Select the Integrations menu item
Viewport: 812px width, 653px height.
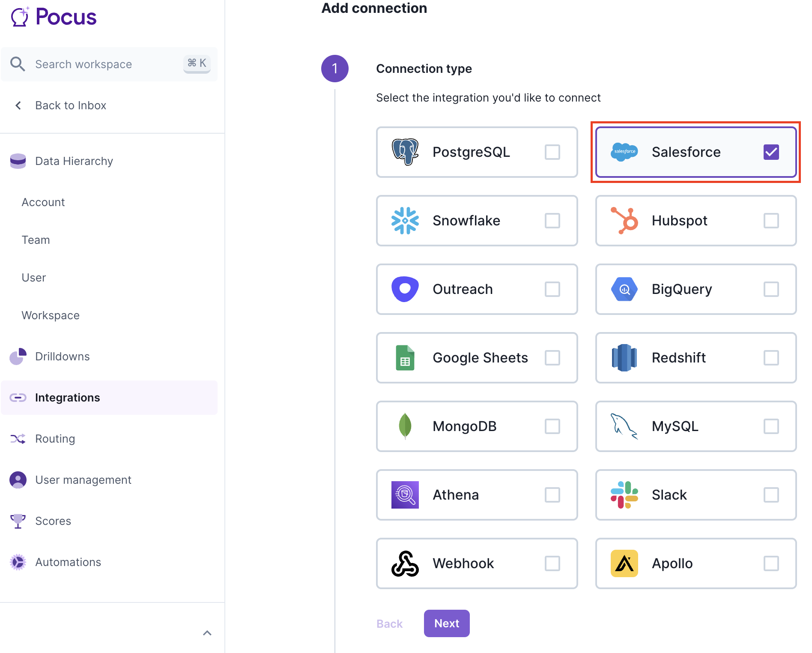[x=109, y=398]
